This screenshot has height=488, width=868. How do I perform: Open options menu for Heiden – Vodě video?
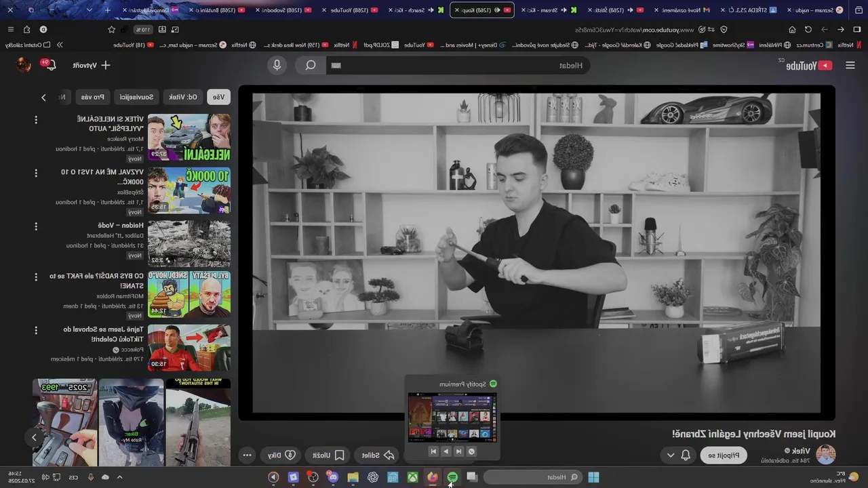pyautogui.click(x=36, y=226)
